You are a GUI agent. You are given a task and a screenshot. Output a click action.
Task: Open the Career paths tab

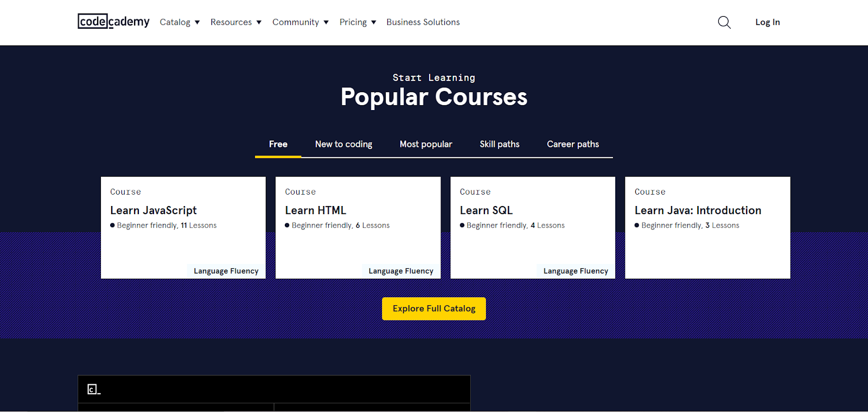(x=573, y=144)
